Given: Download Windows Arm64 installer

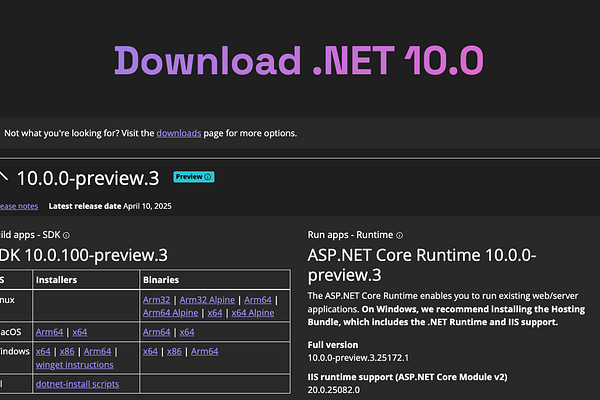Looking at the screenshot, I should tap(98, 351).
